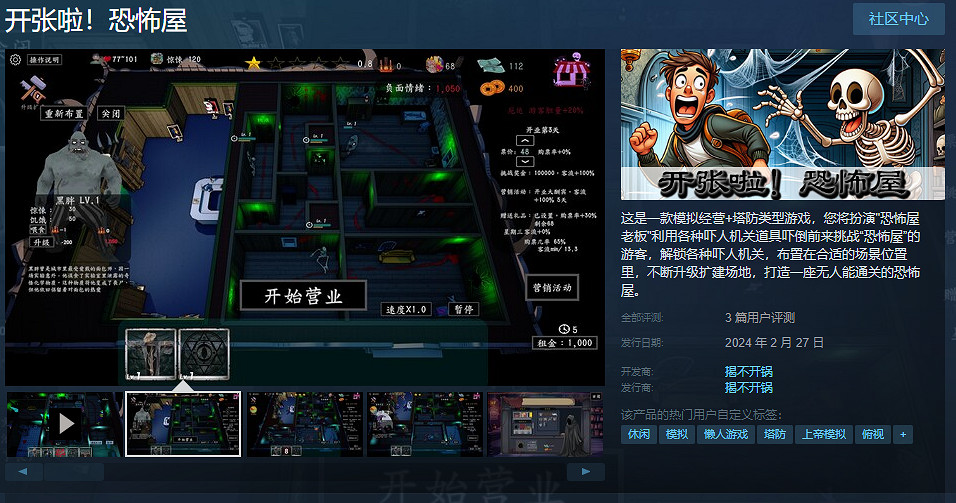Click the thumbnail strip scrollbar handle
This screenshot has height=503, width=956.
pyautogui.click(x=74, y=471)
